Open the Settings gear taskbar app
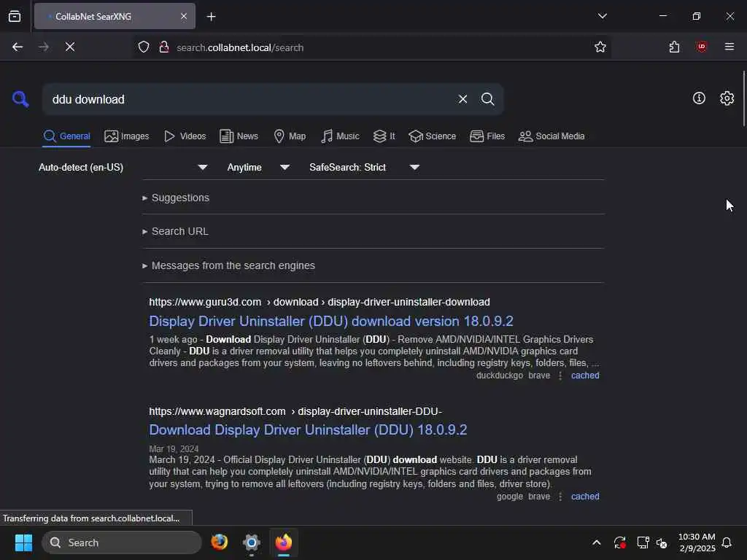747x560 pixels. tap(252, 542)
